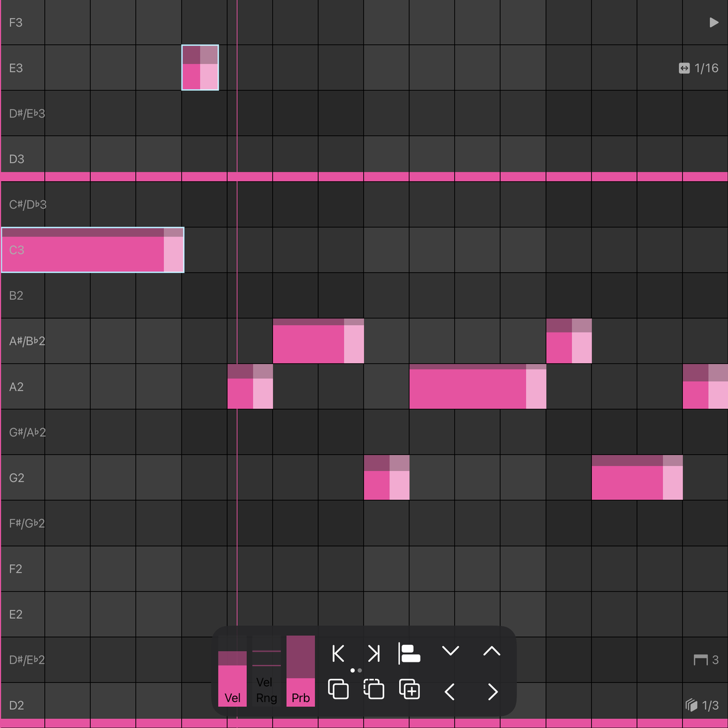
Task: Open the clip length setting showing 3
Action: (x=706, y=659)
